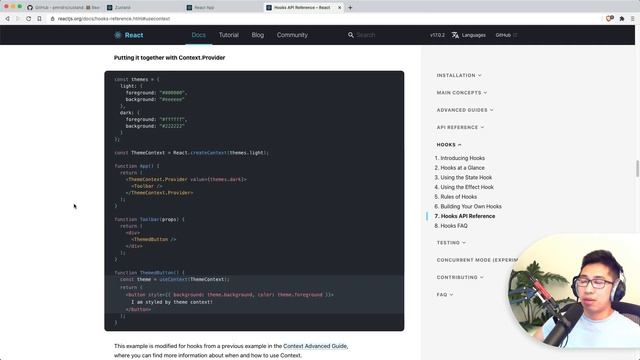Open the browser hamburger menu
The image size is (640, 360).
(x=633, y=19)
